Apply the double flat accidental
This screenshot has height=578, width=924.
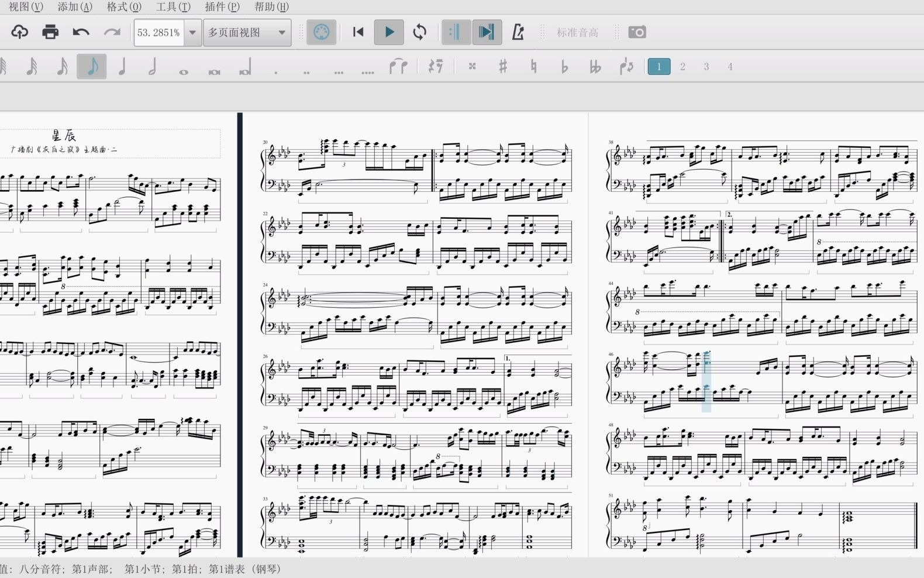pyautogui.click(x=595, y=67)
